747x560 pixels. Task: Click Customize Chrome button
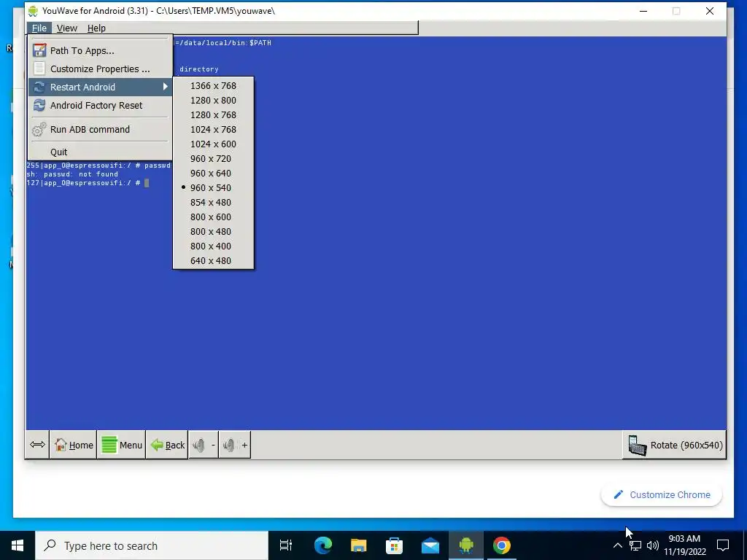(662, 495)
